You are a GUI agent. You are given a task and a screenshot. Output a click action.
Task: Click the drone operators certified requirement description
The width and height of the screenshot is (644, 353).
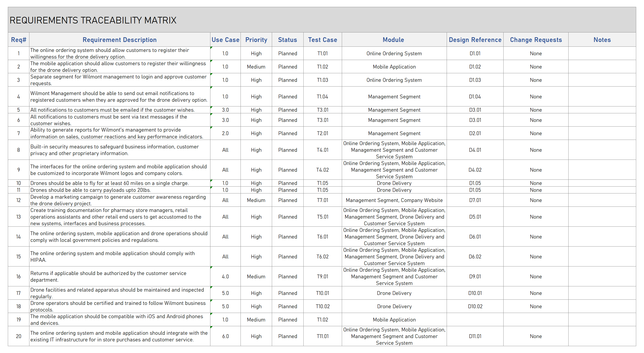point(120,306)
